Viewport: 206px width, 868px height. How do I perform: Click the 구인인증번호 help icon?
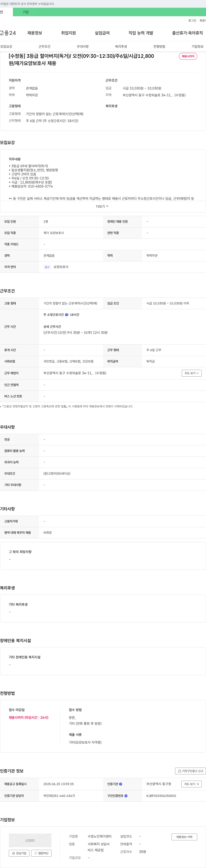point(126,796)
